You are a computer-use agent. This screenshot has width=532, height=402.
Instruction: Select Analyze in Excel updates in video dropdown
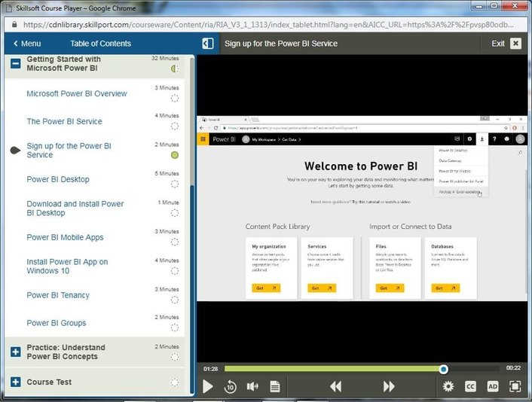[460, 192]
